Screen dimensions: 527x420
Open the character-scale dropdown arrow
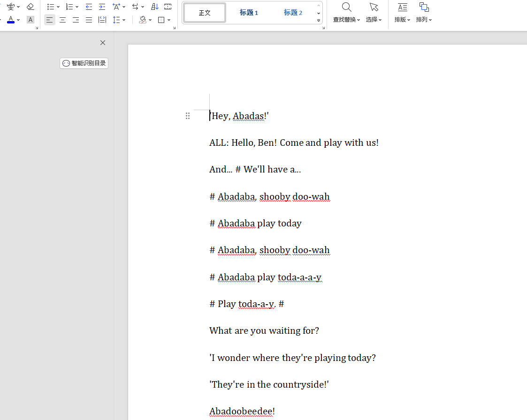pyautogui.click(x=124, y=7)
